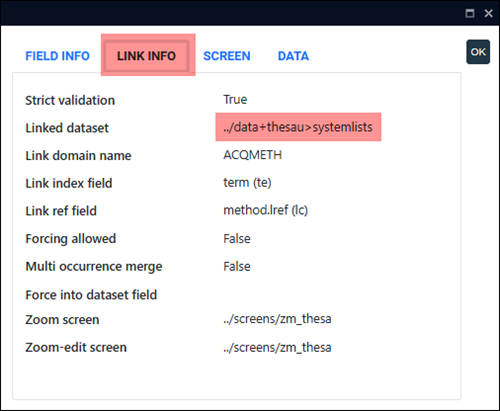
Task: Click the Forcing allowed False value
Action: coord(237,239)
